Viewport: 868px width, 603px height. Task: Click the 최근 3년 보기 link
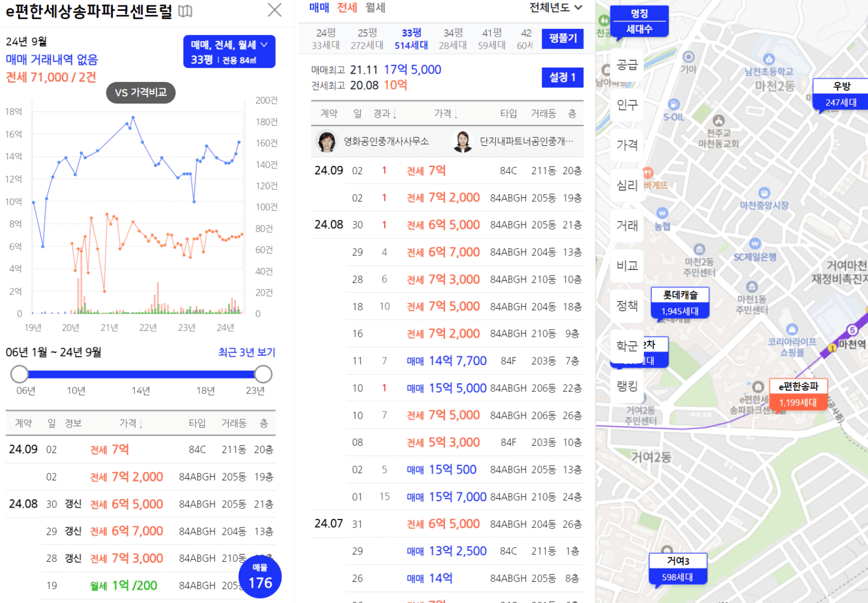pos(247,352)
